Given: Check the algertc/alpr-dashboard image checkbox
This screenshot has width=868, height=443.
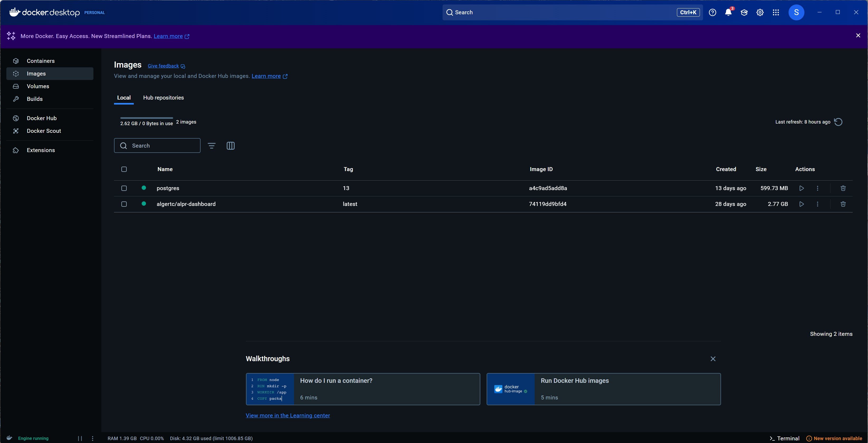Looking at the screenshot, I should tap(124, 204).
